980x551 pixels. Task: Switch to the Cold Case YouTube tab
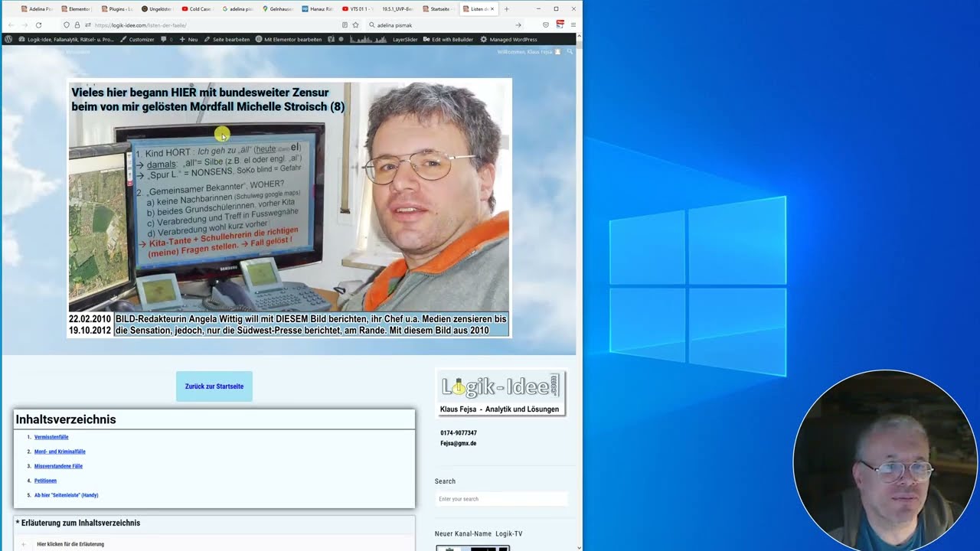point(197,9)
